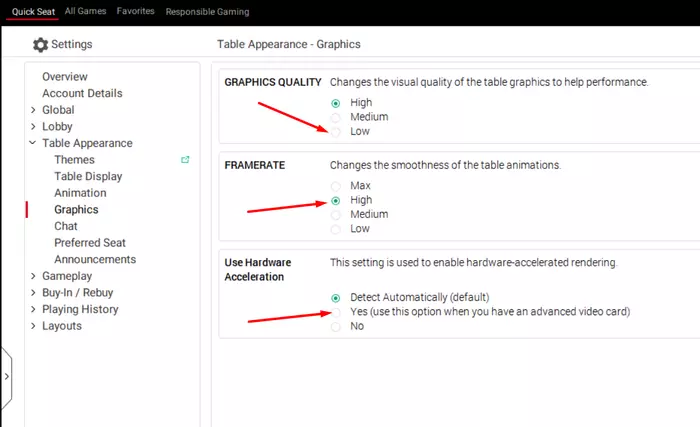
Task: Expand the Lobby tree node
Action: pos(33,126)
